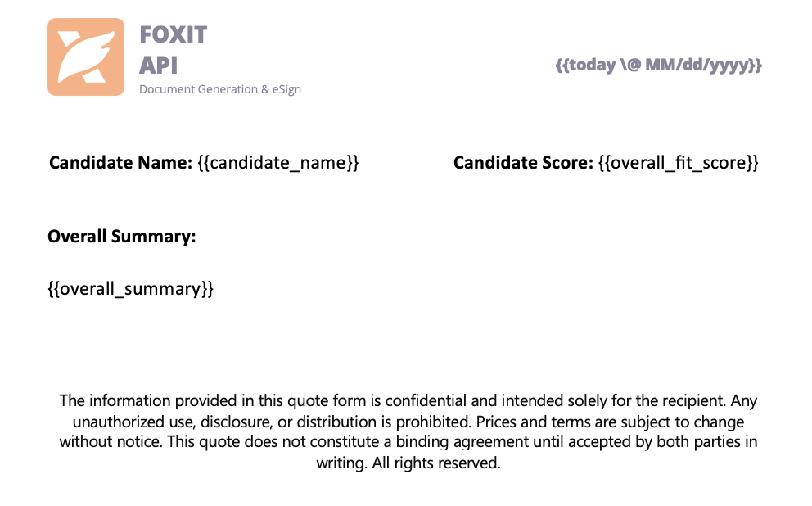Screen dimensions: 812x506
Task: Click the overall_summary placeholder text
Action: coord(131,288)
